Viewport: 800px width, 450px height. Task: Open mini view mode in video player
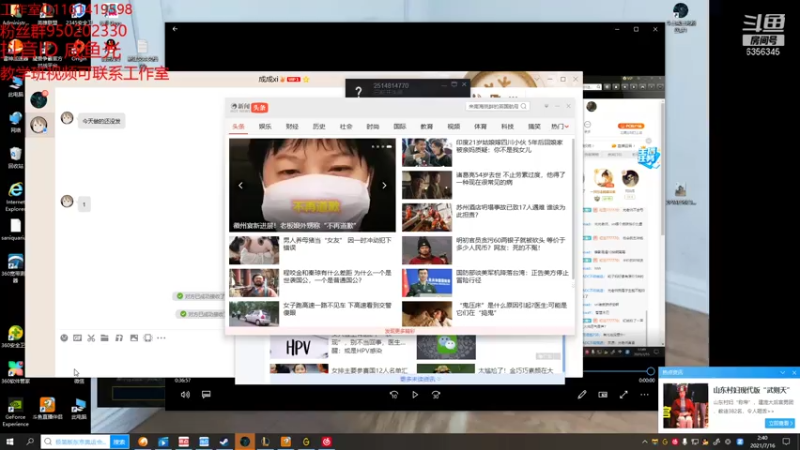point(603,394)
